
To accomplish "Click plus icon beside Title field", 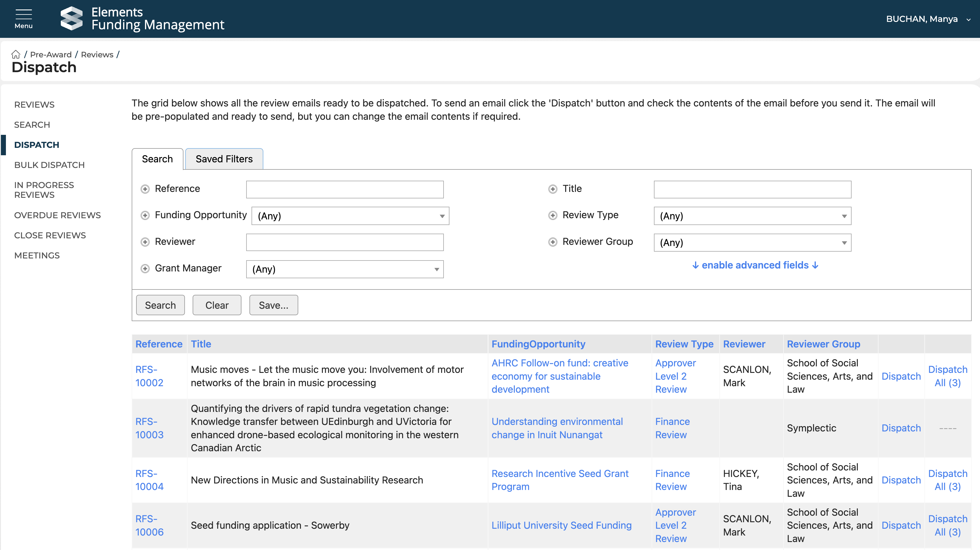I will [553, 189].
